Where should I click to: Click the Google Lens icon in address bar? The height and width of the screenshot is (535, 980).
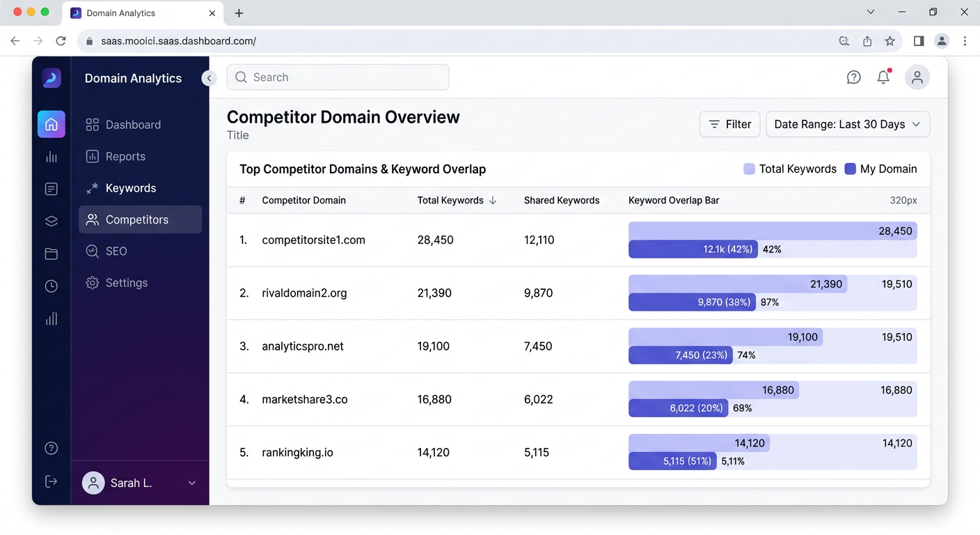coord(844,41)
